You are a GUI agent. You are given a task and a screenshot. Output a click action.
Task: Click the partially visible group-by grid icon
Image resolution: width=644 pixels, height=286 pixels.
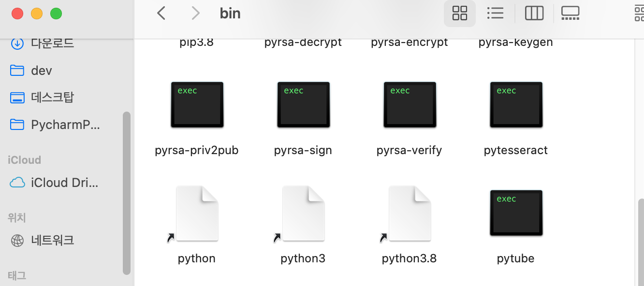(639, 13)
